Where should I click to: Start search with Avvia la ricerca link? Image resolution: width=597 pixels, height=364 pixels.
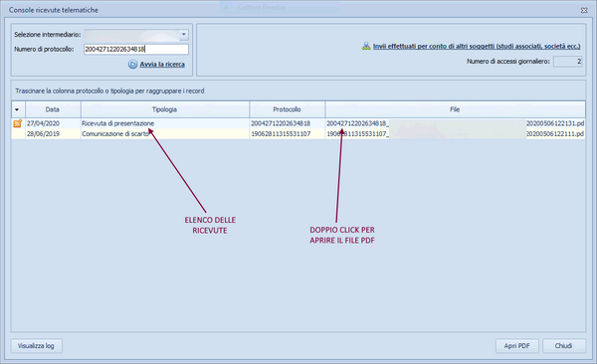162,65
